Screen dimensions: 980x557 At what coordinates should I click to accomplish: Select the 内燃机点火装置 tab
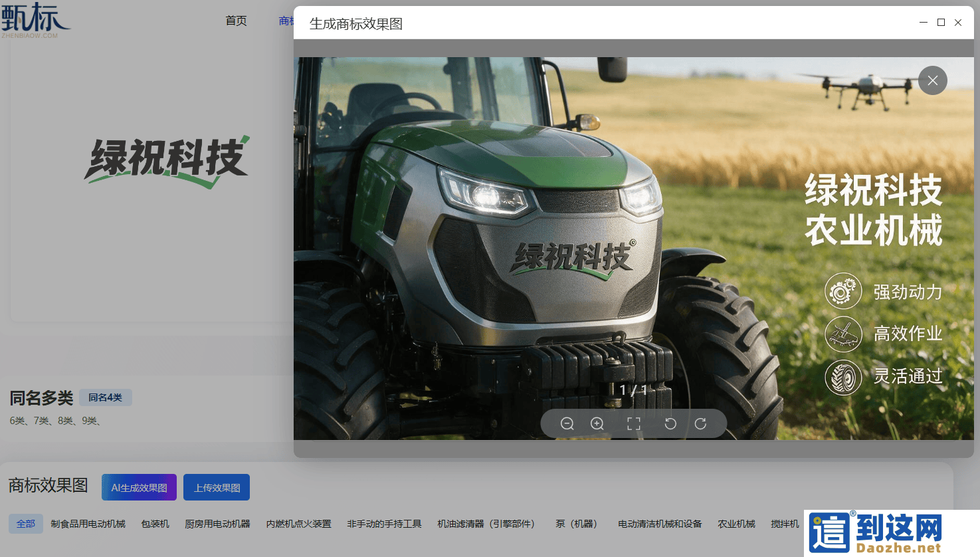click(x=298, y=524)
